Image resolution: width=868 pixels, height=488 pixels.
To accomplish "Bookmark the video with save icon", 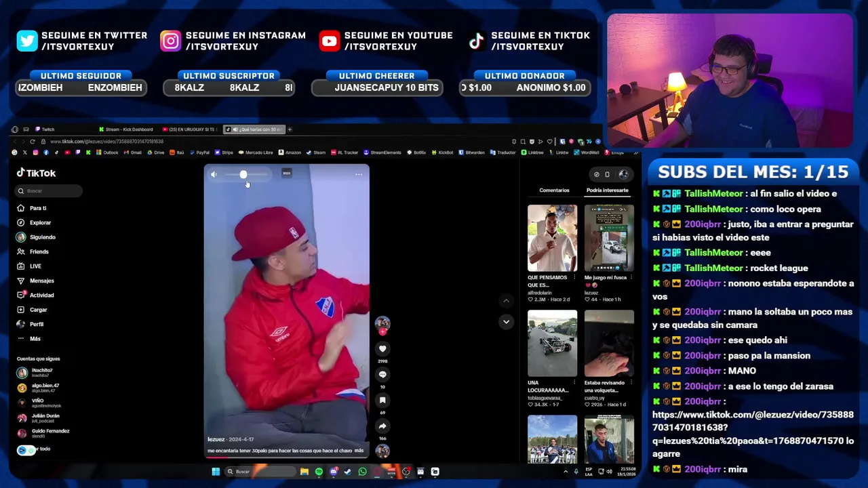I will (382, 400).
